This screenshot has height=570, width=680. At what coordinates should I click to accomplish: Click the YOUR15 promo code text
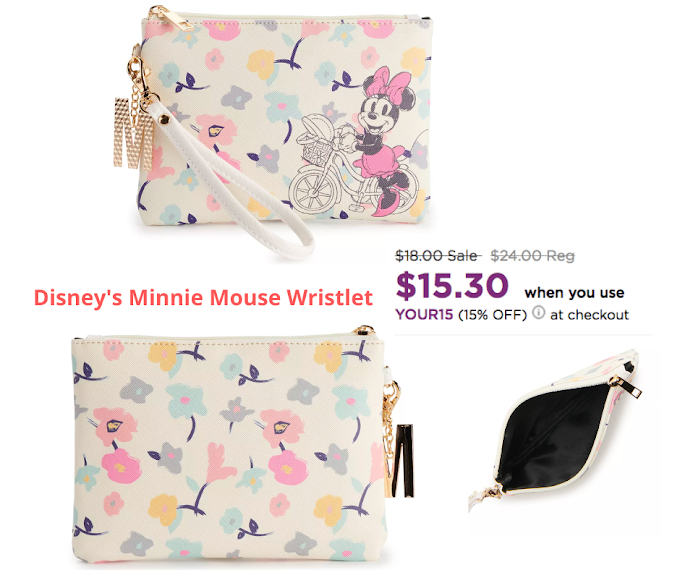point(424,314)
